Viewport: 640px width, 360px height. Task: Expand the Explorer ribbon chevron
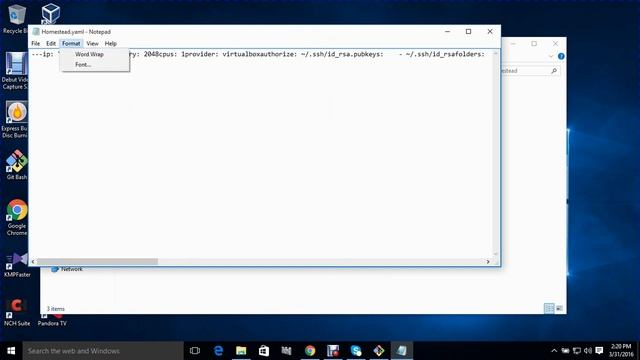[551, 56]
